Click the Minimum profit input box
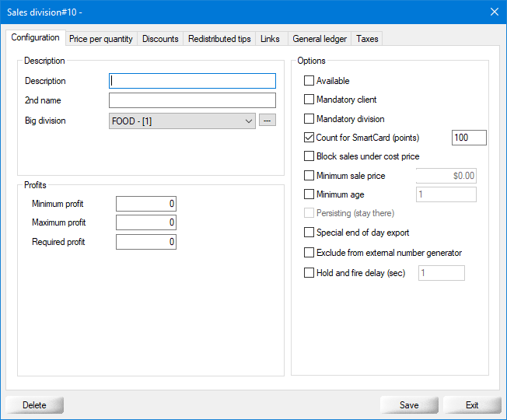Viewport: 507px width, 420px height. (146, 204)
